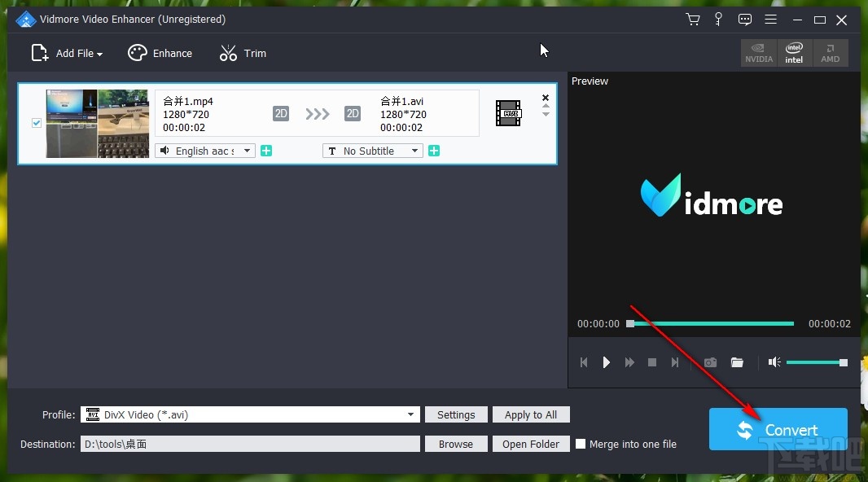Click the output 2D mode icon

point(353,113)
